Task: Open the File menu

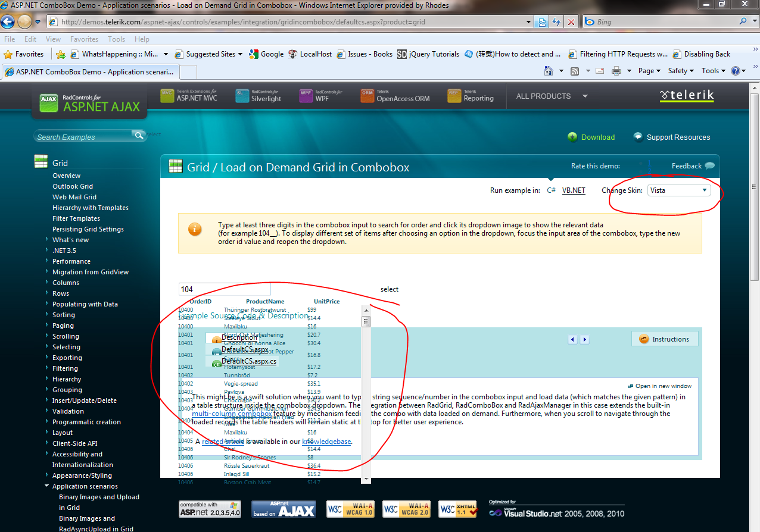Action: pos(10,39)
